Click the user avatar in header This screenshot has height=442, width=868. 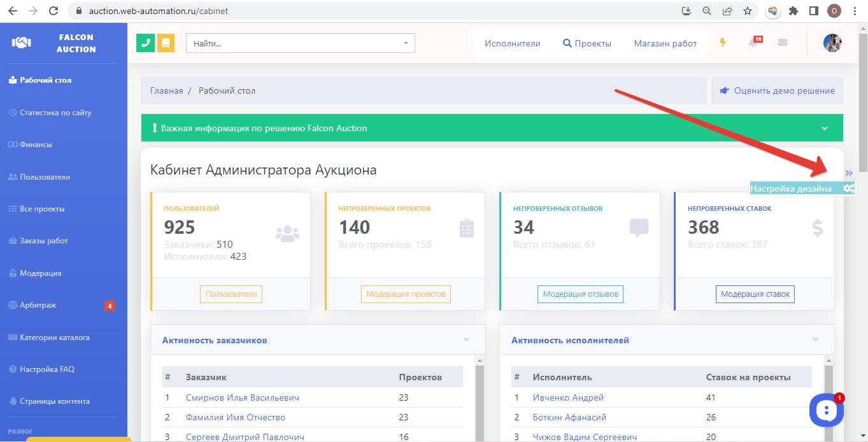(x=832, y=43)
